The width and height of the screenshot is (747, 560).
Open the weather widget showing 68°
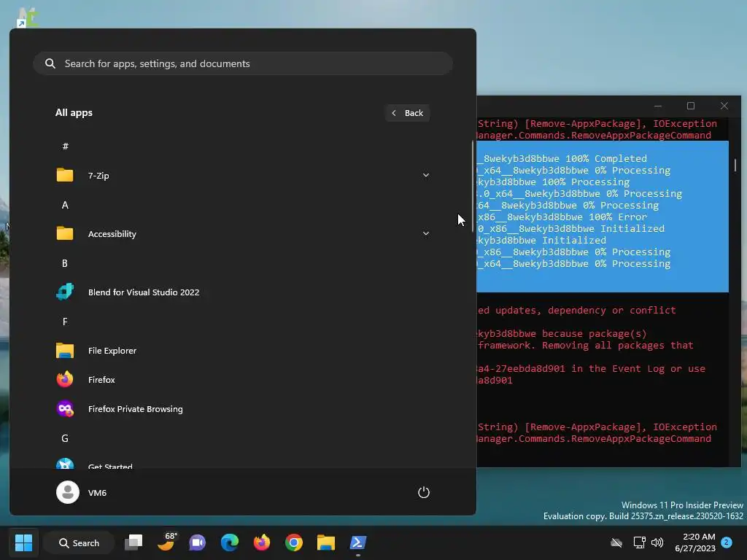coord(166,542)
